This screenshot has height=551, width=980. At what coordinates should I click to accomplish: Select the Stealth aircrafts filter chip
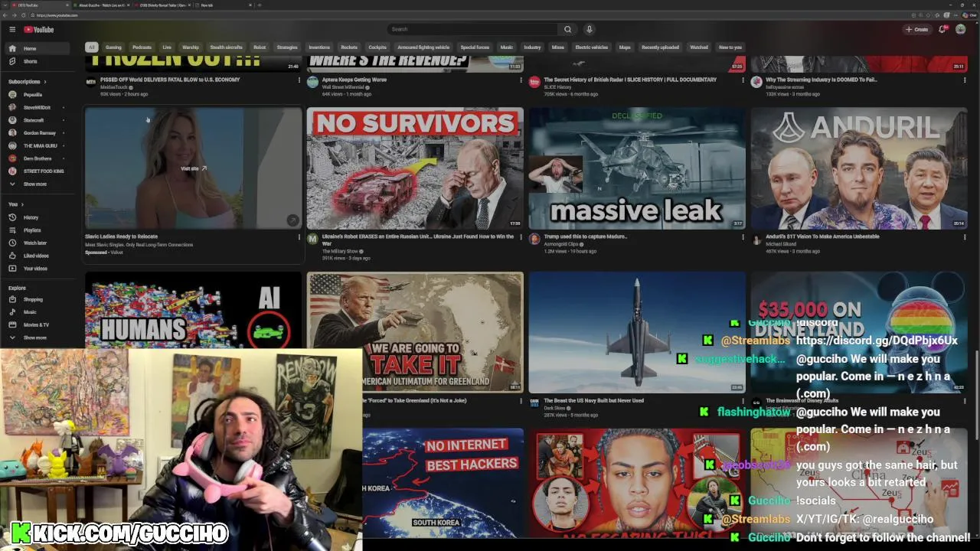click(227, 47)
